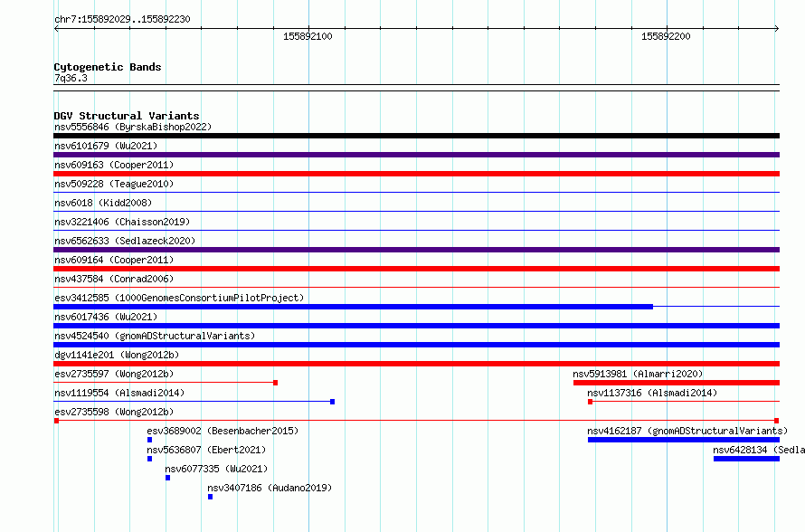Viewport: 805px width, 532px height.
Task: Click the thick blue esv3412585 bar
Action: click(x=354, y=307)
